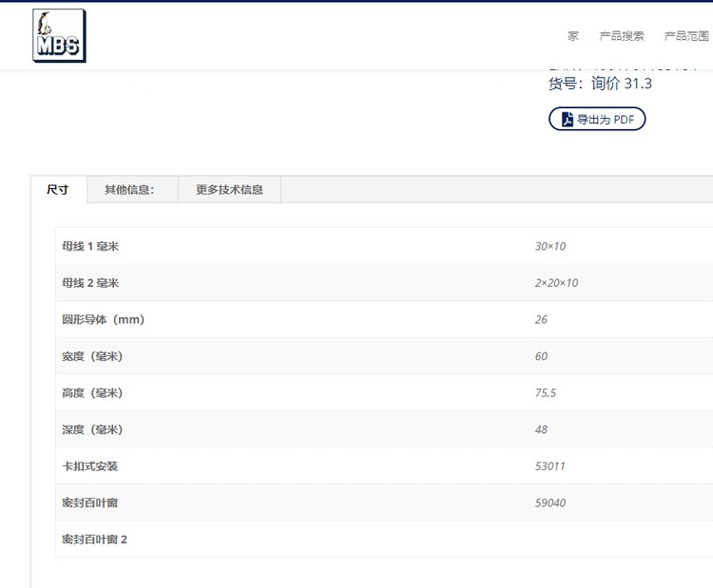Click the 货号 询价 31.3 text
Viewport: 713px width, 588px height.
(600, 84)
